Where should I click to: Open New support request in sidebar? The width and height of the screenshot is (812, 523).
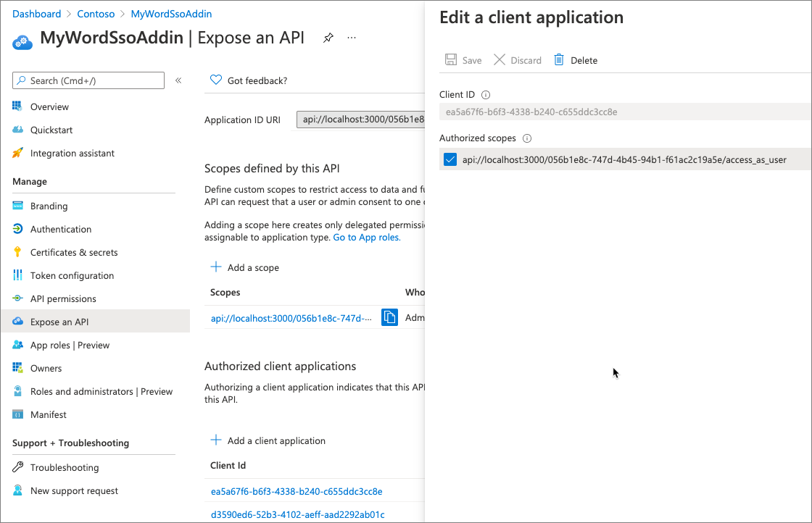click(x=74, y=491)
